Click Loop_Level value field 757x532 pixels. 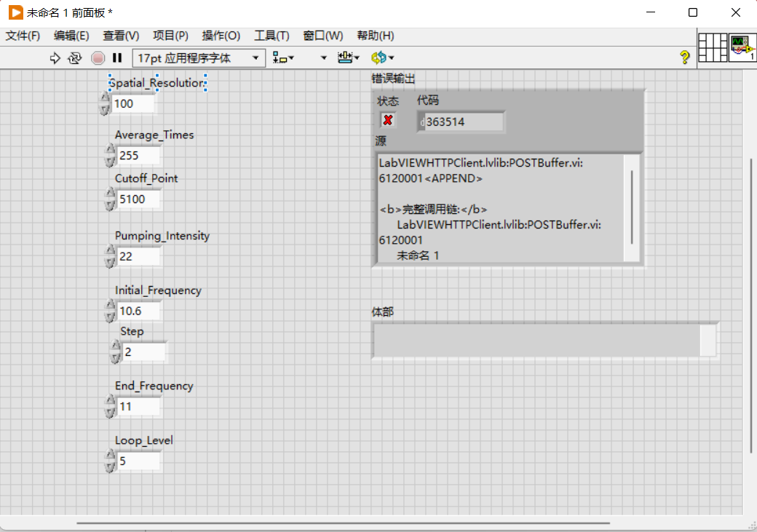coord(138,461)
